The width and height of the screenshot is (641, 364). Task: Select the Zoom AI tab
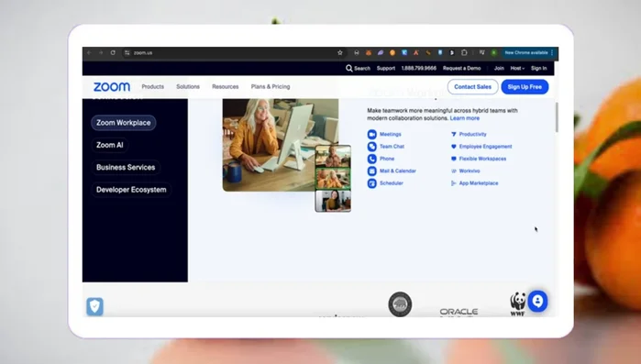click(109, 145)
